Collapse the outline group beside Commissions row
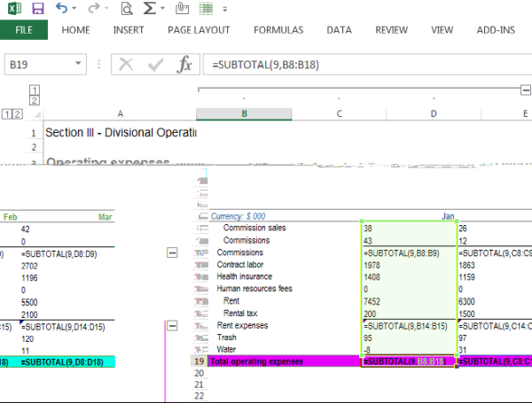This screenshot has height=403, width=532. (x=172, y=252)
